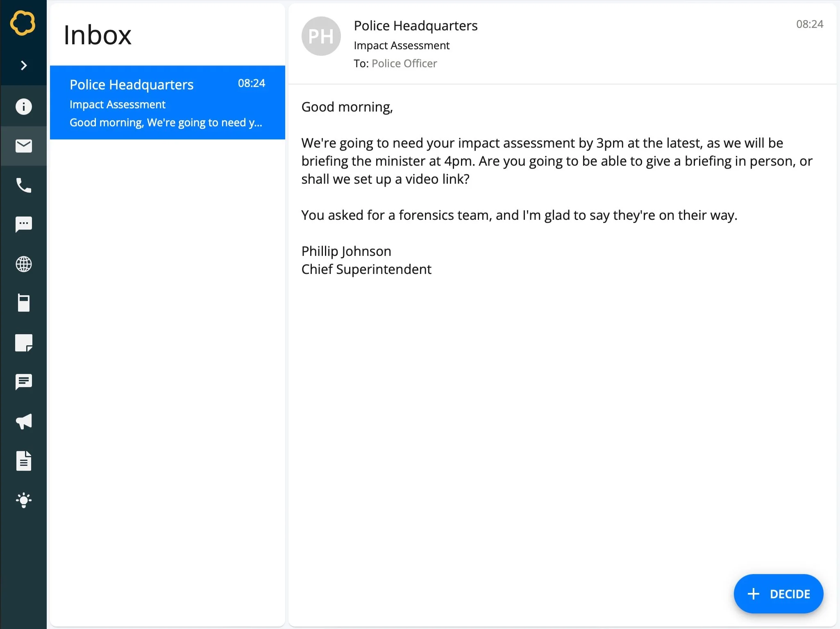Open the SMS chat bubble icon
This screenshot has height=629, width=840.
click(23, 224)
